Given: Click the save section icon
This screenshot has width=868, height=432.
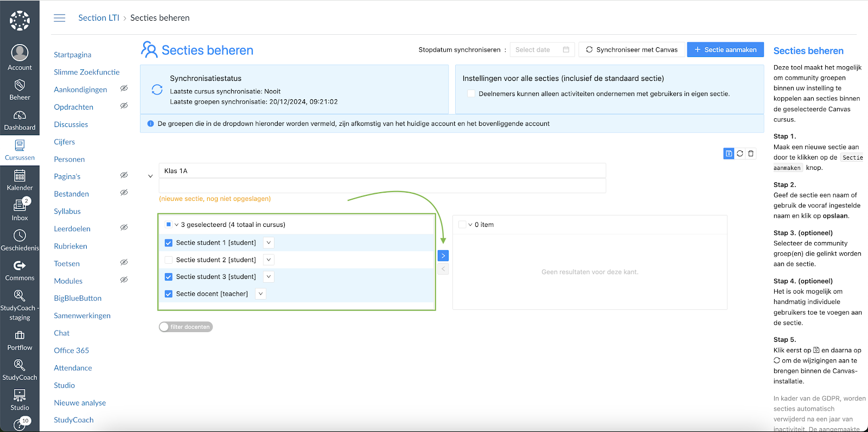Looking at the screenshot, I should point(729,154).
